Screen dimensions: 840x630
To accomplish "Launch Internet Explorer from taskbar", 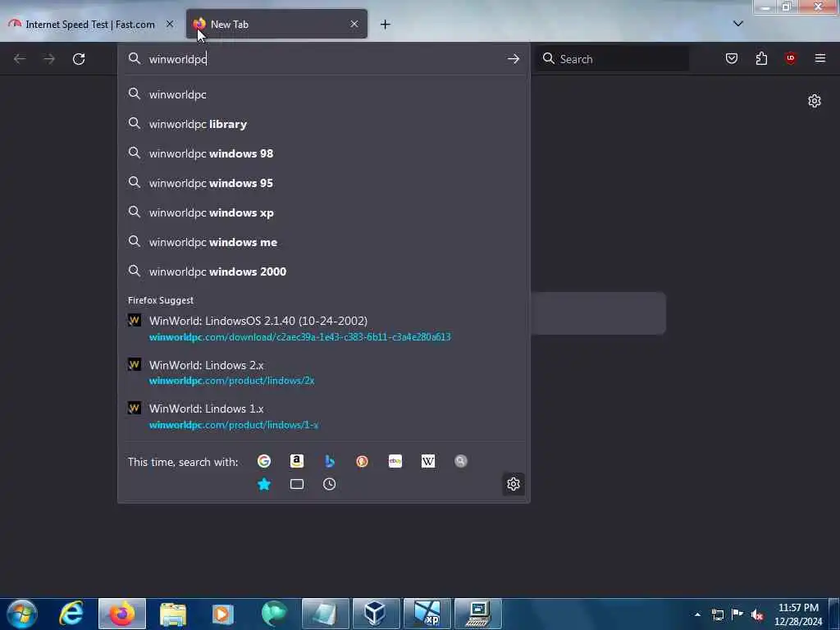I will coord(71,614).
